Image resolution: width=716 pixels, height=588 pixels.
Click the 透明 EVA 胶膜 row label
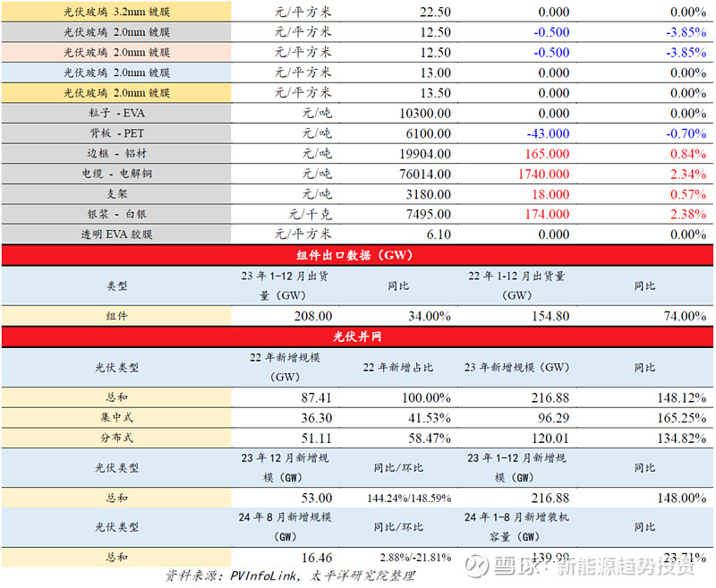[x=116, y=234]
